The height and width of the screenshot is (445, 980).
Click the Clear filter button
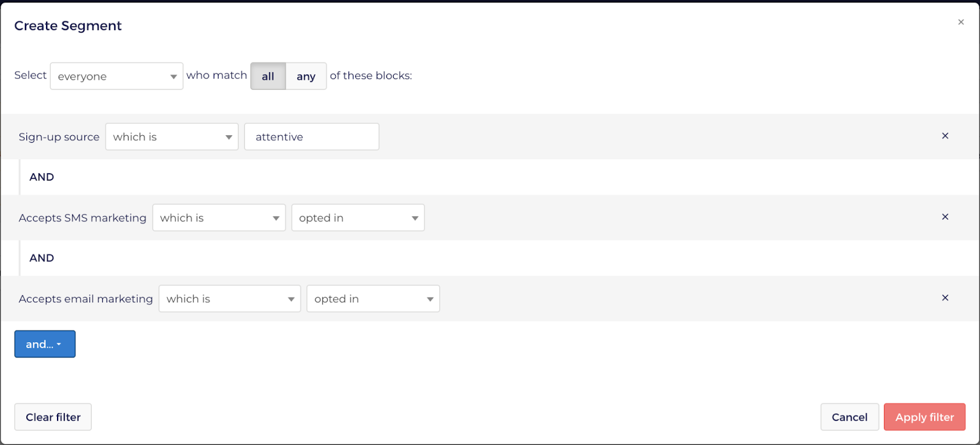tap(53, 417)
